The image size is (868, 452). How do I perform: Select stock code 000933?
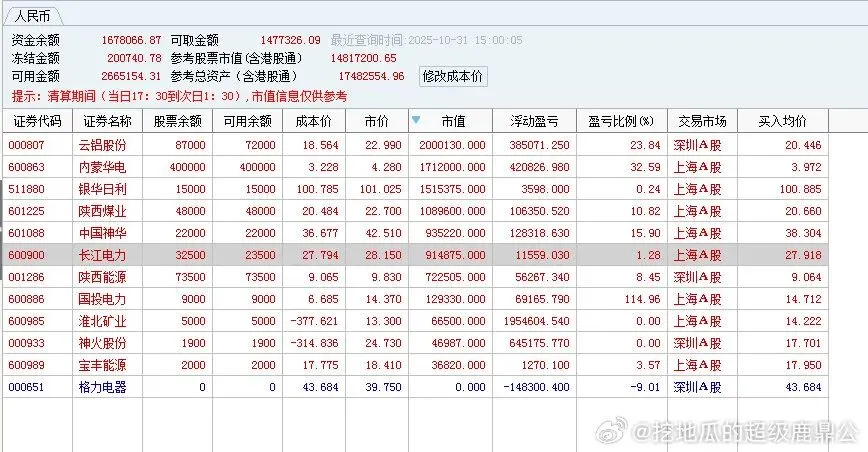pyautogui.click(x=27, y=343)
